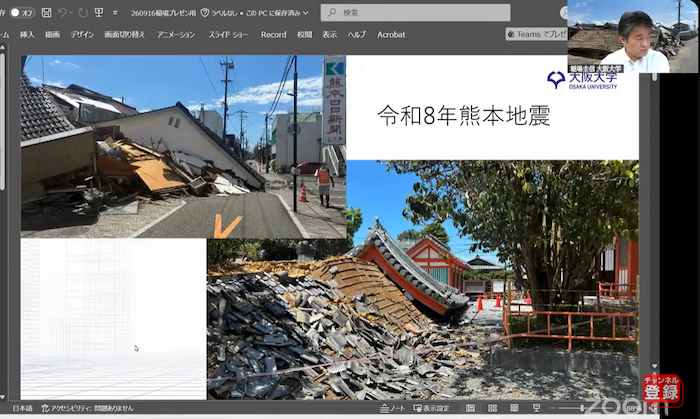This screenshot has width=700, height=419.
Task: Click the Redo circular arrow icon
Action: [x=83, y=12]
